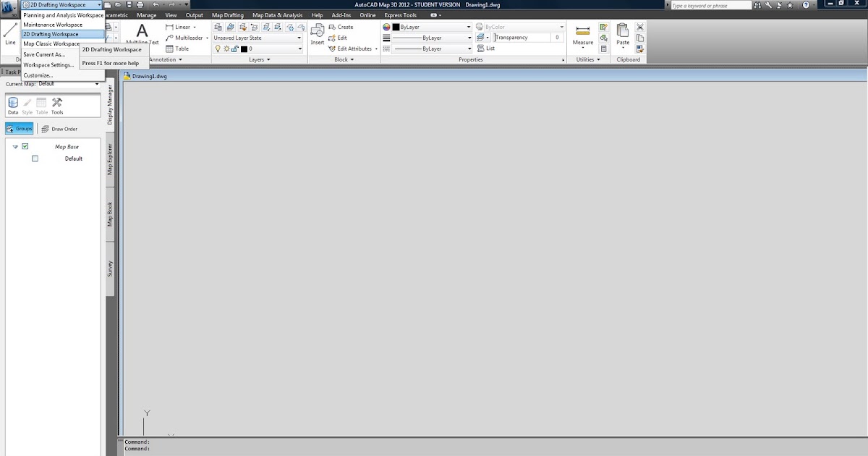Image resolution: width=868 pixels, height=456 pixels.
Task: Toggle layer lightbulb on/off icon
Action: coord(218,48)
